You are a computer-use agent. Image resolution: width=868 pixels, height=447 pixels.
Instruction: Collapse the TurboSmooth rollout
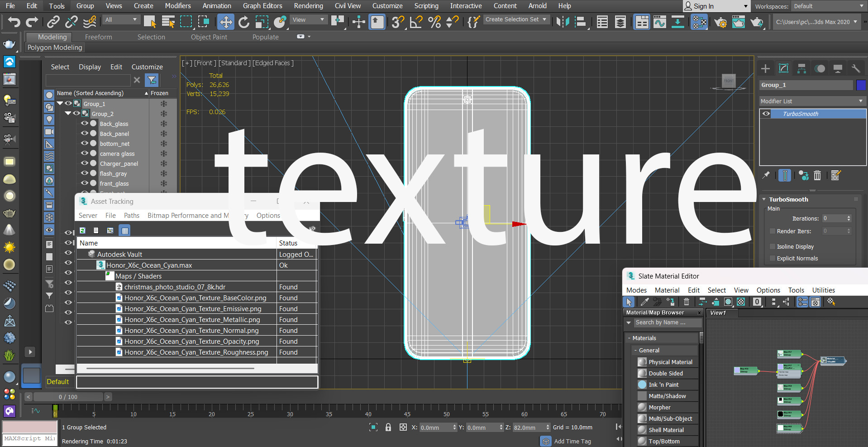tap(764, 199)
